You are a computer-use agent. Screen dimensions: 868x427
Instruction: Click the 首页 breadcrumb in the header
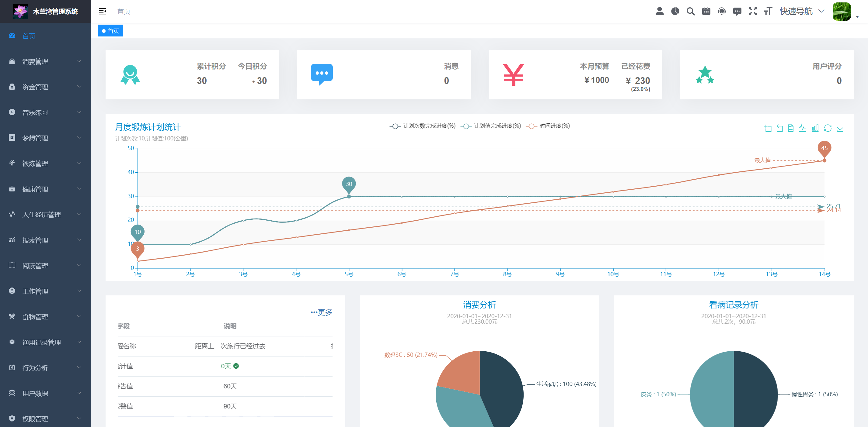point(124,12)
